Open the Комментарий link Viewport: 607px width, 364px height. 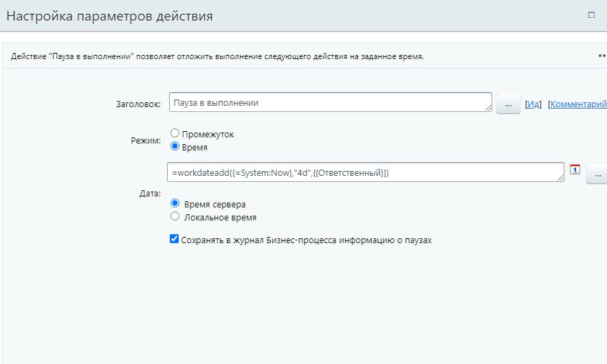(x=577, y=104)
